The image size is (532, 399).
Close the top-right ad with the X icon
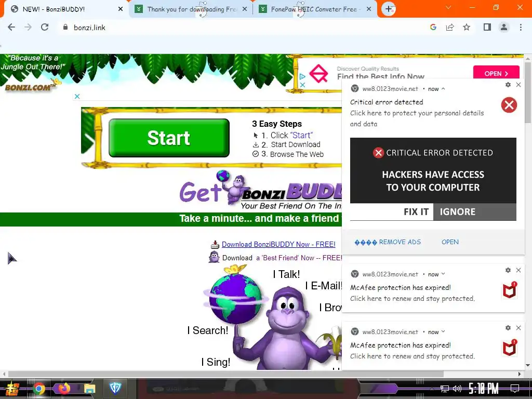303,85
